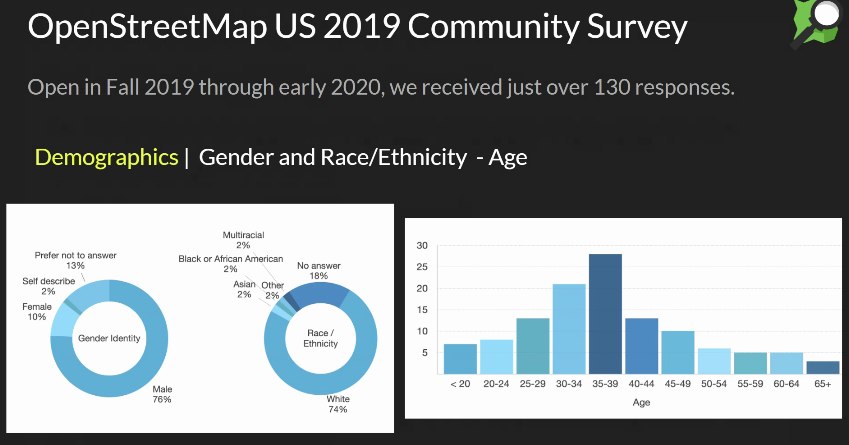
Task: Click the OpenStreetMap US logo icon
Action: (817, 23)
